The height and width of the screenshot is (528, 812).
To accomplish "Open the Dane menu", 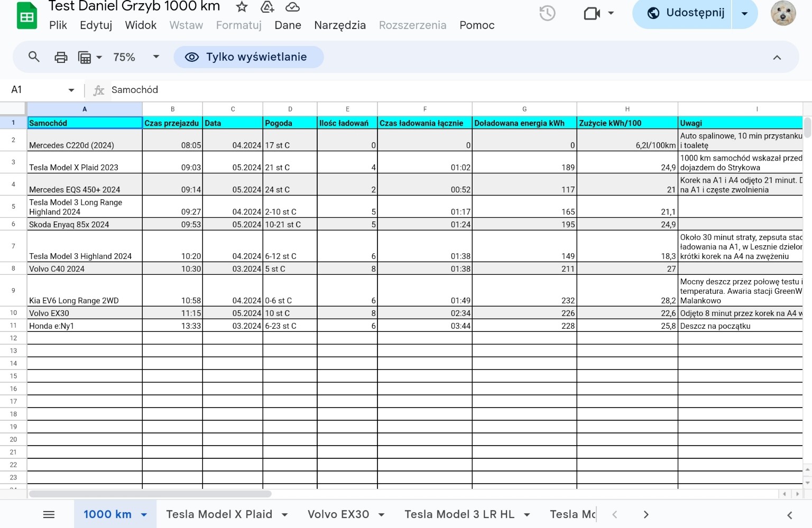I will pos(288,25).
